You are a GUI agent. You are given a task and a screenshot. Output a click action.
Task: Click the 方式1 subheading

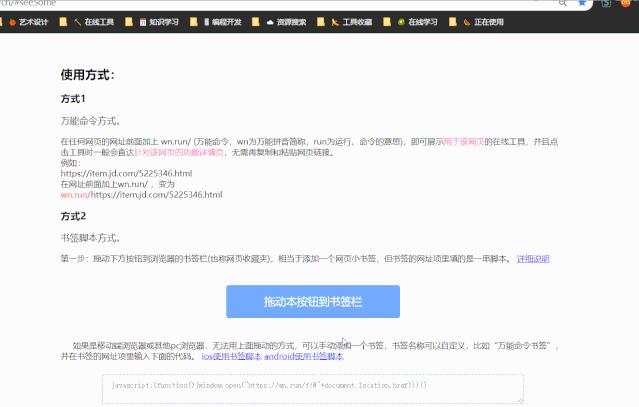(x=73, y=99)
